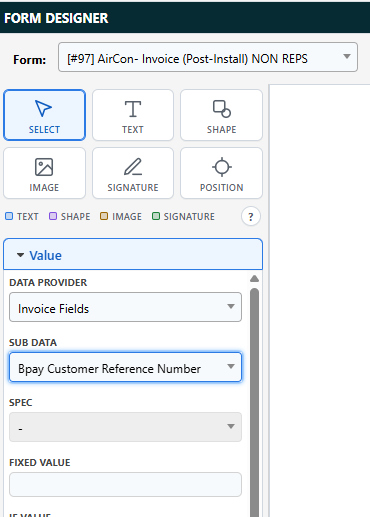Viewport: 370px width, 517px height.
Task: Click the green SIGNATURE legend swatch
Action: click(156, 216)
